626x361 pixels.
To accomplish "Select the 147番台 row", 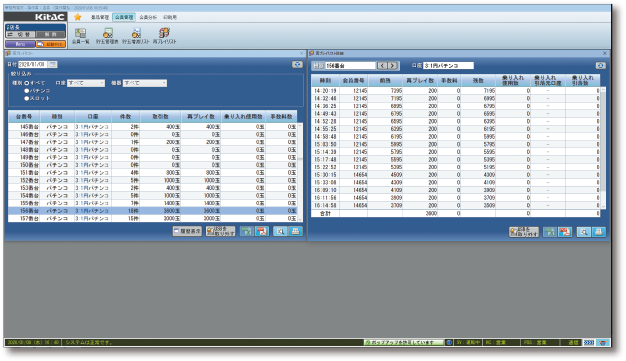I will (x=153, y=142).
